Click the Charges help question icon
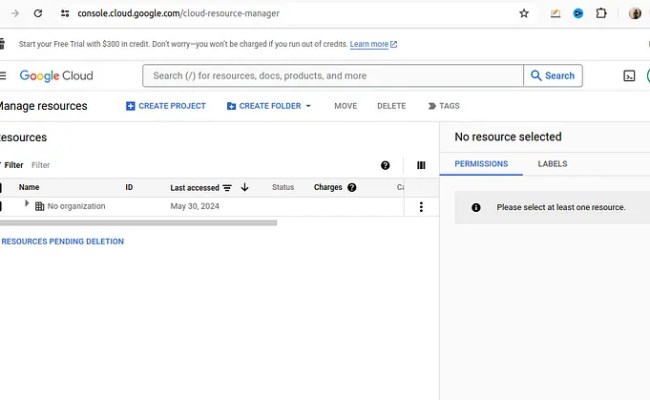650x400 pixels. (352, 187)
